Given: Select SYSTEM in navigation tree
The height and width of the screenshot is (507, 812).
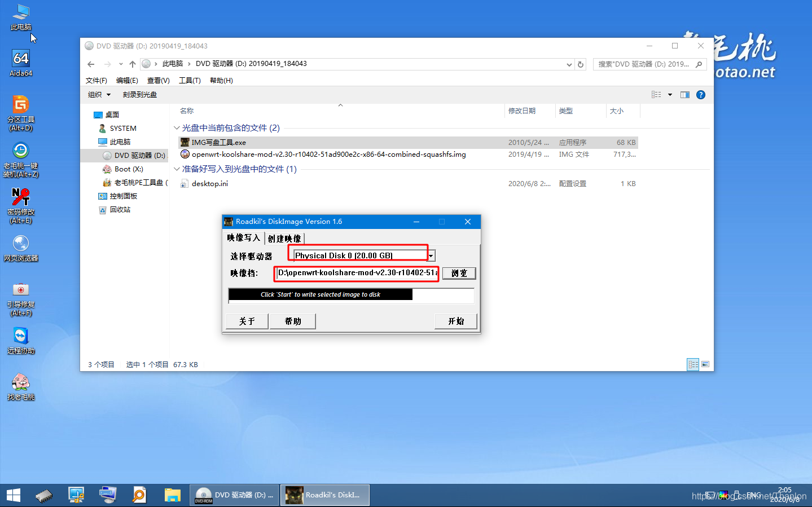Looking at the screenshot, I should 123,128.
